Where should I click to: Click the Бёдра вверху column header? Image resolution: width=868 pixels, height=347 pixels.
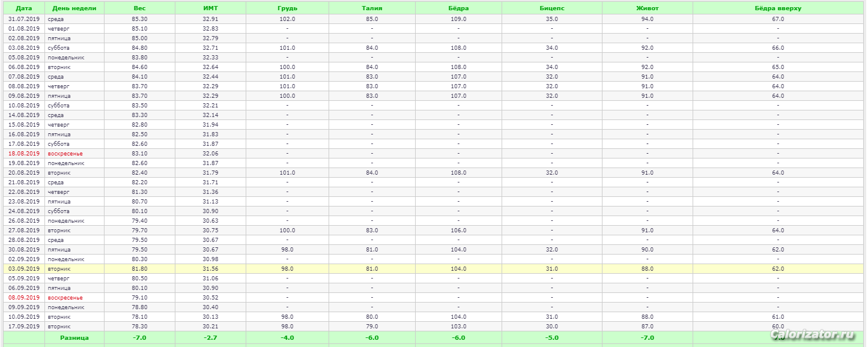(778, 8)
